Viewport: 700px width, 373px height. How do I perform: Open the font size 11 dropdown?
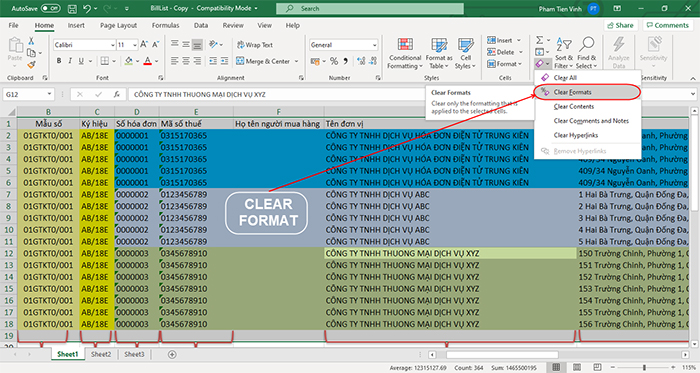click(134, 45)
